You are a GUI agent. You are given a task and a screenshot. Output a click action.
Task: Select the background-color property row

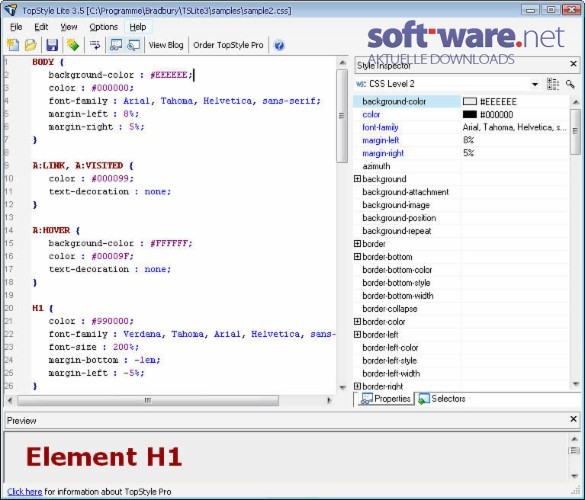coord(461,101)
